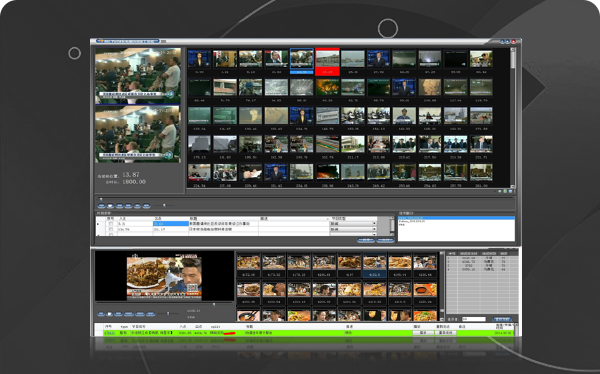Select the blue-highlighted out-point cell in first row
The height and width of the screenshot is (374, 600).
[171, 224]
